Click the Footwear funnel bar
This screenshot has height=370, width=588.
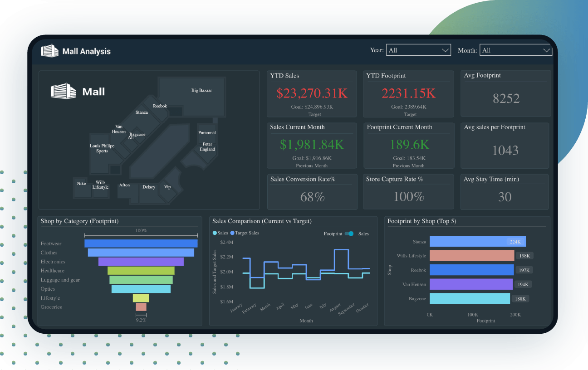coord(141,243)
